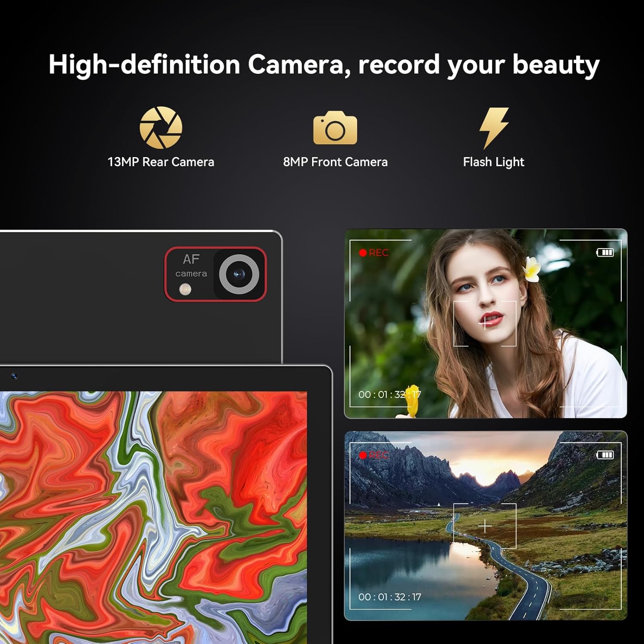The width and height of the screenshot is (644, 644).
Task: Select the focus crosshair on the landscape photo
Action: (485, 526)
